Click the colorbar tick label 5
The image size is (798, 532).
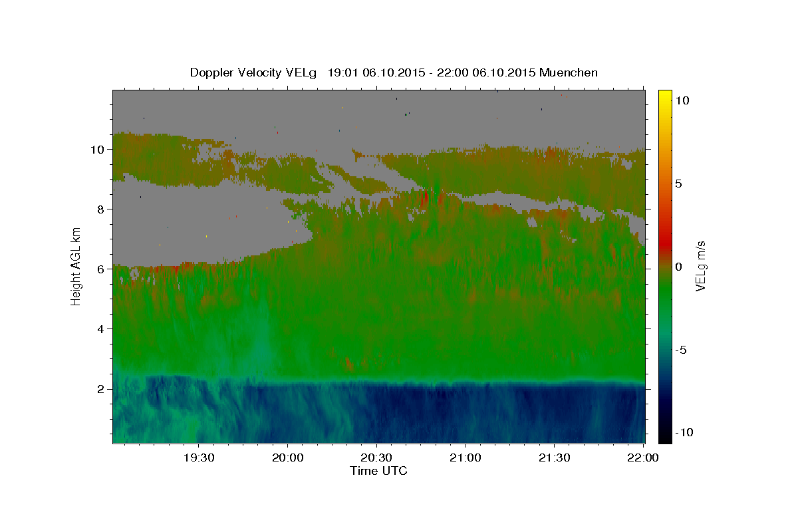(x=679, y=183)
